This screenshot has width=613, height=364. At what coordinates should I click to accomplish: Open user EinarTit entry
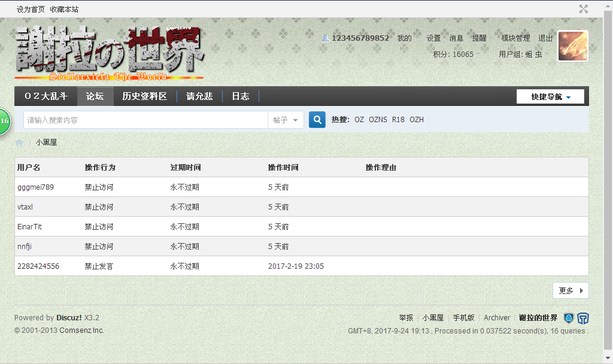tap(30, 227)
